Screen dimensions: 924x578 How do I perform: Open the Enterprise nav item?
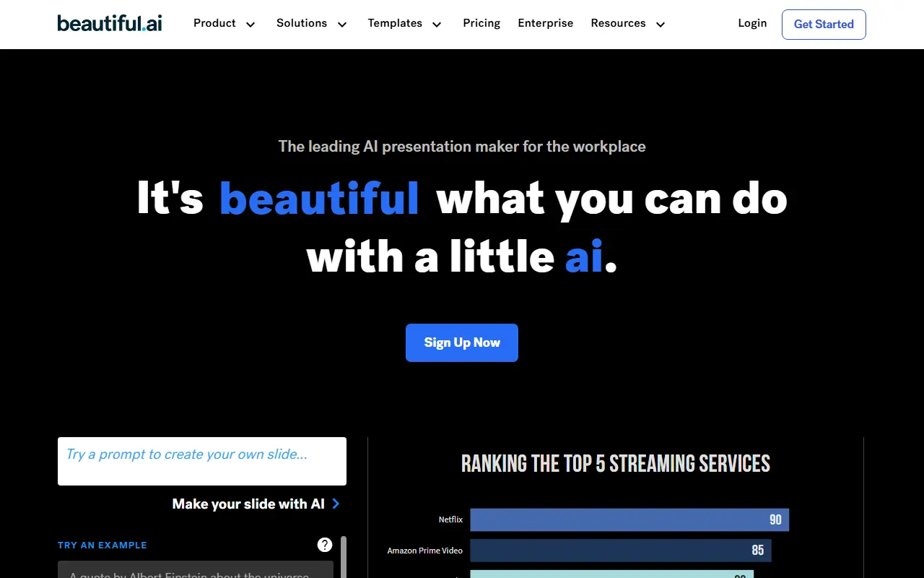546,23
